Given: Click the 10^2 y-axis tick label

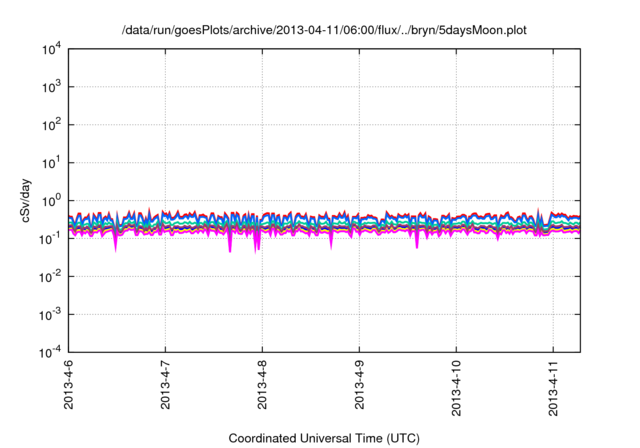Looking at the screenshot, I should [x=51, y=125].
